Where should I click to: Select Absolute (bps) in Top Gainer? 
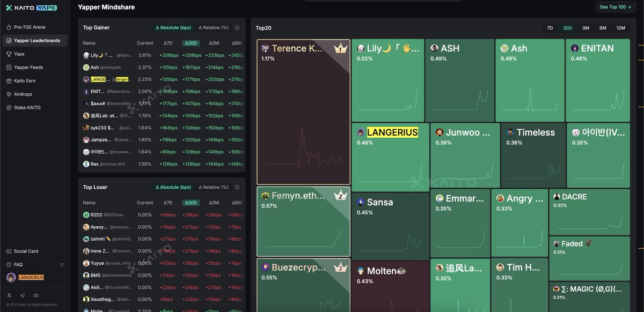[173, 28]
